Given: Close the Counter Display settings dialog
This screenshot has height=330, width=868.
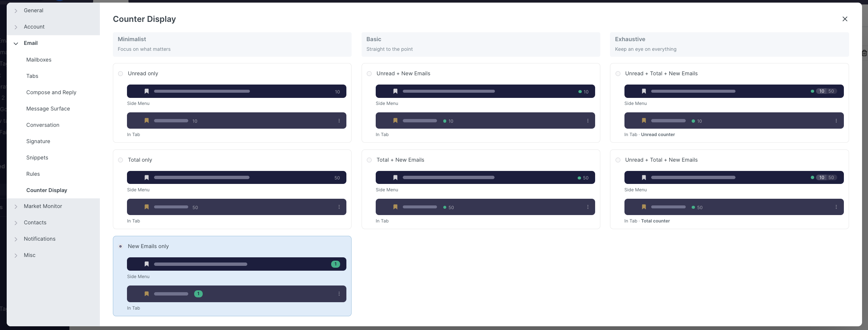Looking at the screenshot, I should click(x=845, y=19).
